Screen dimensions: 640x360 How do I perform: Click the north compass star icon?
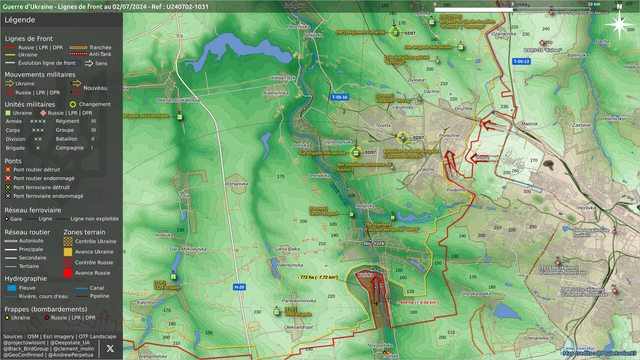pyautogui.click(x=619, y=24)
